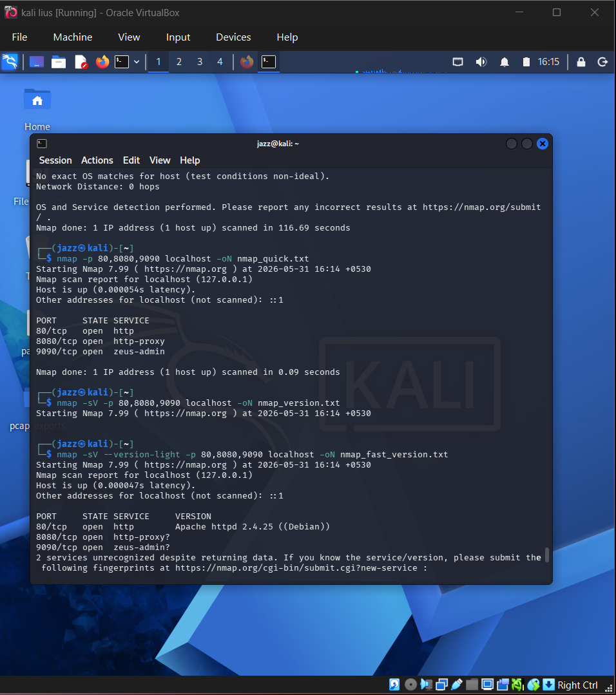This screenshot has width=616, height=695.
Task: Click the https://nmap.org/submit link text
Action: pos(481,207)
